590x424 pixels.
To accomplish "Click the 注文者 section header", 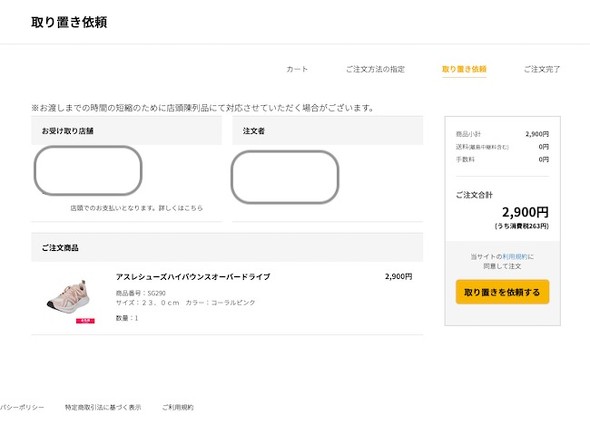I will (x=327, y=131).
